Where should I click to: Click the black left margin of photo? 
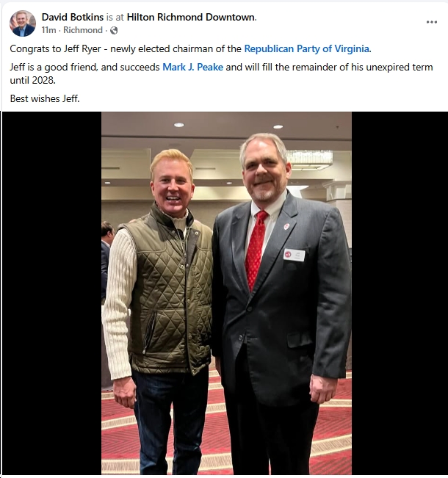[x=52, y=293]
